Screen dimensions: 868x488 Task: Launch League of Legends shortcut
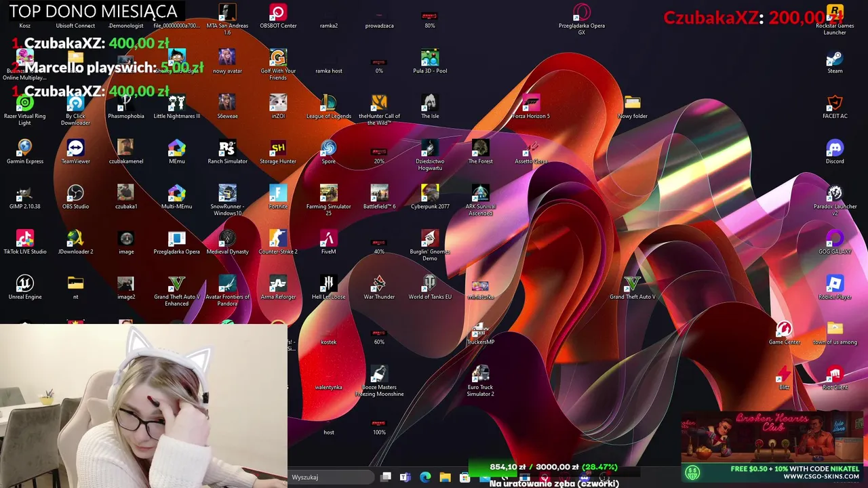(x=328, y=103)
